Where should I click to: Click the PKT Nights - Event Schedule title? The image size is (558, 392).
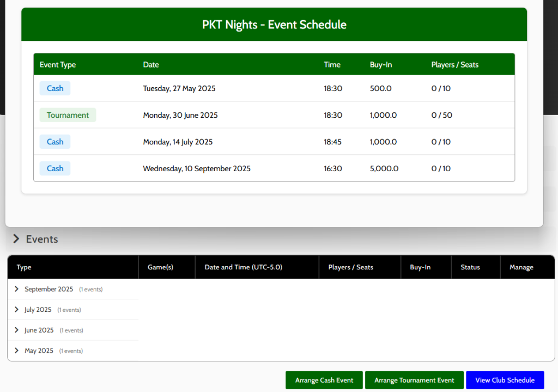pyautogui.click(x=274, y=25)
